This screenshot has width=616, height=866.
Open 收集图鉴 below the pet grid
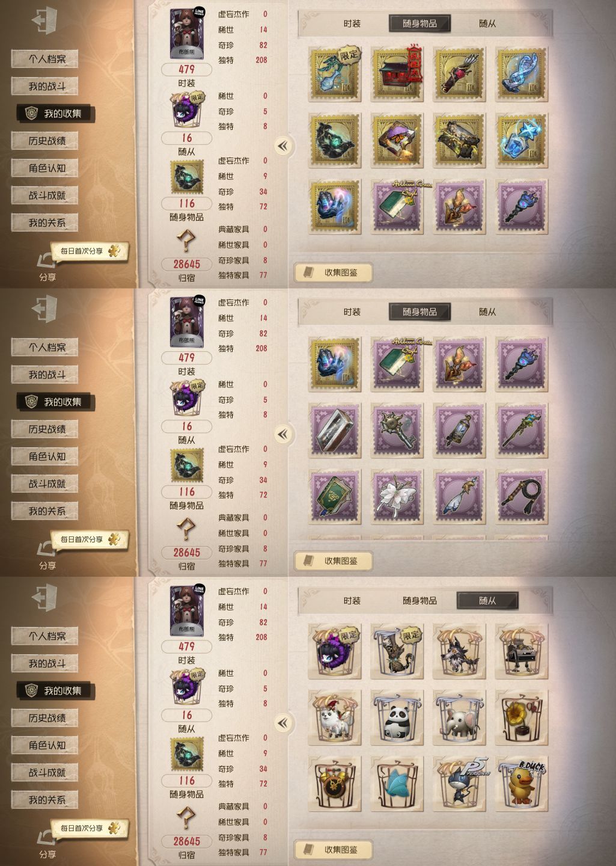[x=334, y=850]
